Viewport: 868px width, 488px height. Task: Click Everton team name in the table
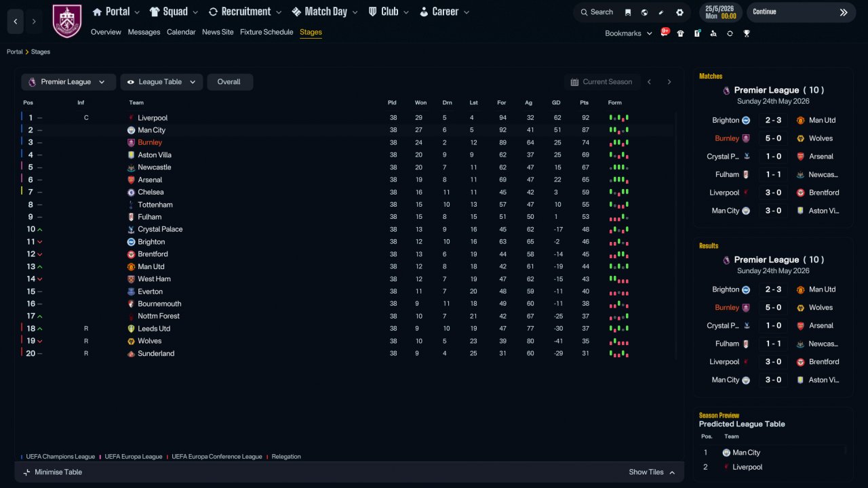[x=150, y=291]
